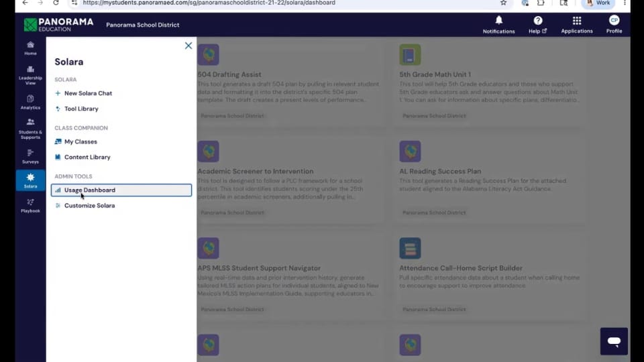Open AL Reading Success Plan tool
The width and height of the screenshot is (644, 362).
click(x=440, y=172)
